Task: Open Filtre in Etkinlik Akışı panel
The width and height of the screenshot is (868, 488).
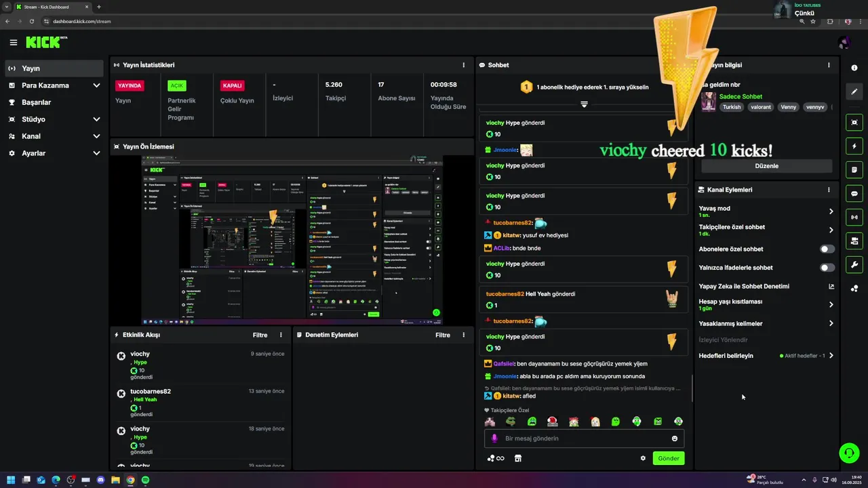Action: [260, 335]
